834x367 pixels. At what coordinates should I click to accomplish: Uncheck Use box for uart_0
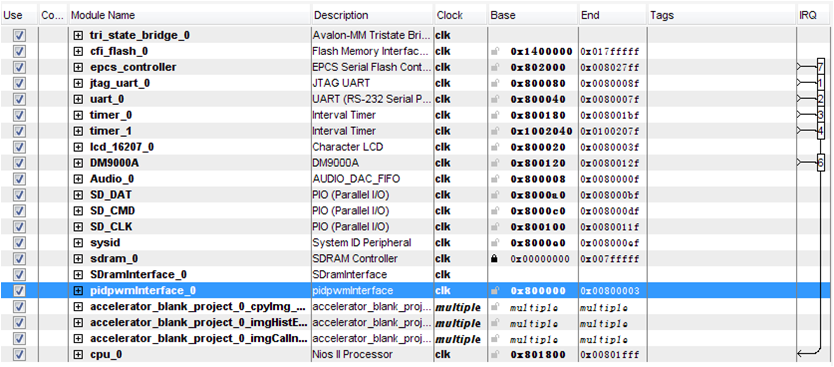[19, 99]
